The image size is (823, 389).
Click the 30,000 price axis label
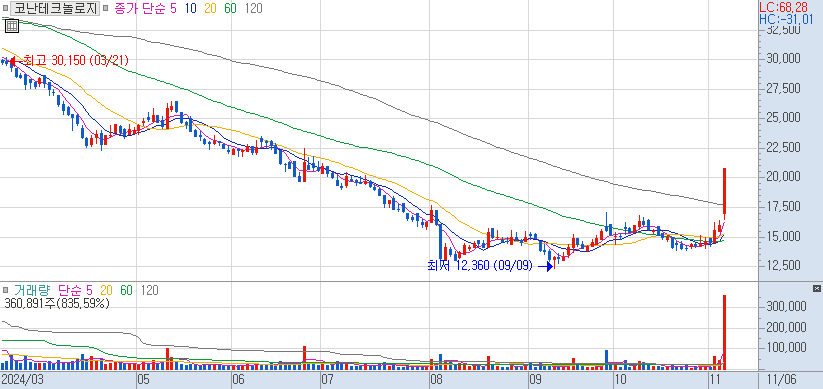(x=783, y=58)
